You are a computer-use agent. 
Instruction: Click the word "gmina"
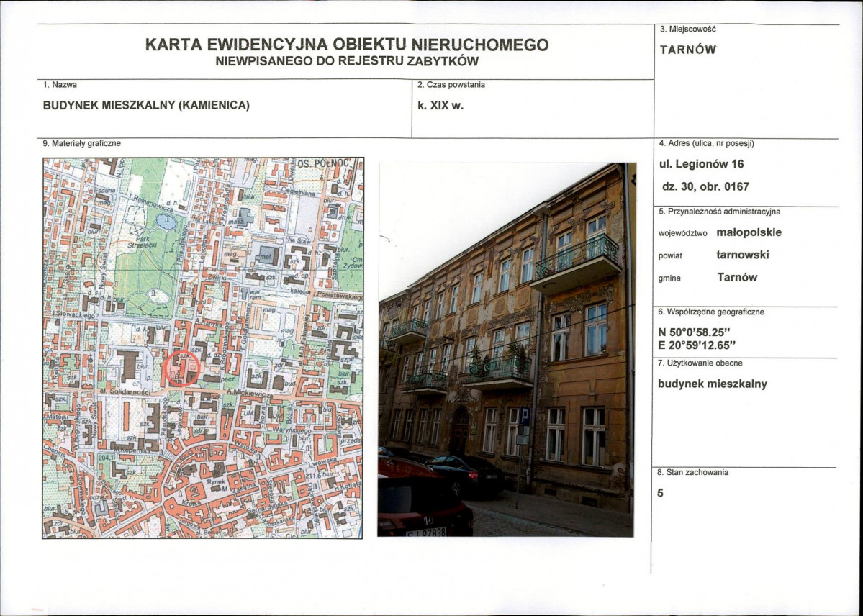669,278
